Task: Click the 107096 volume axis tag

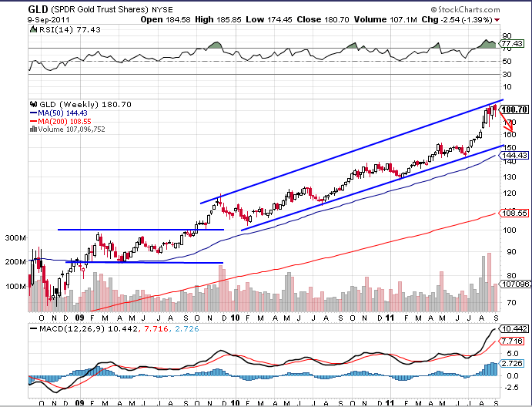Action: click(x=514, y=284)
